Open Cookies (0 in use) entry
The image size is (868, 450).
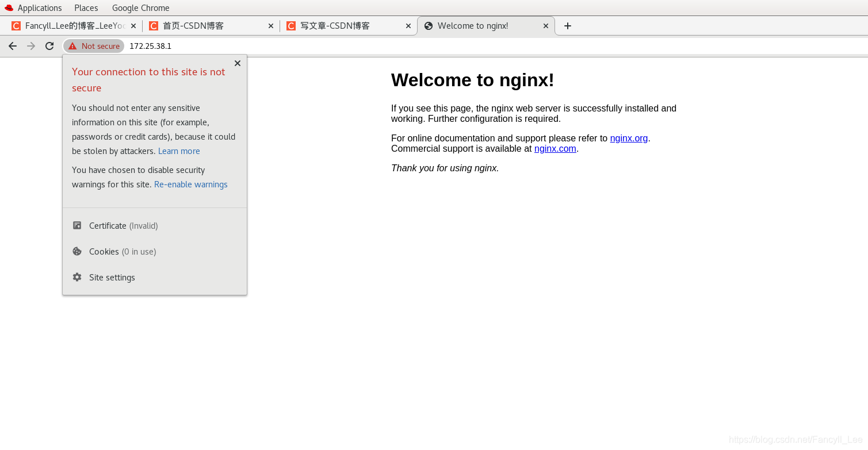(x=155, y=252)
